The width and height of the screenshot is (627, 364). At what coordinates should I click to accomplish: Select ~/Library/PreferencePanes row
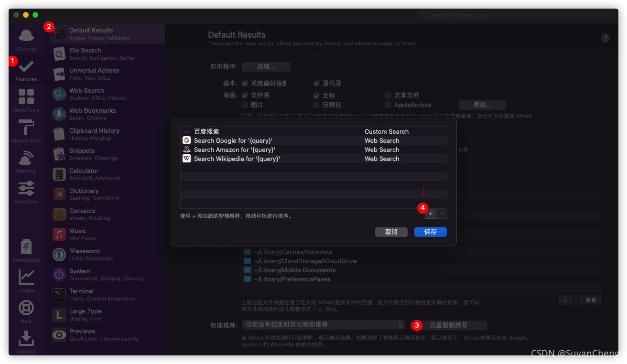pos(421,279)
